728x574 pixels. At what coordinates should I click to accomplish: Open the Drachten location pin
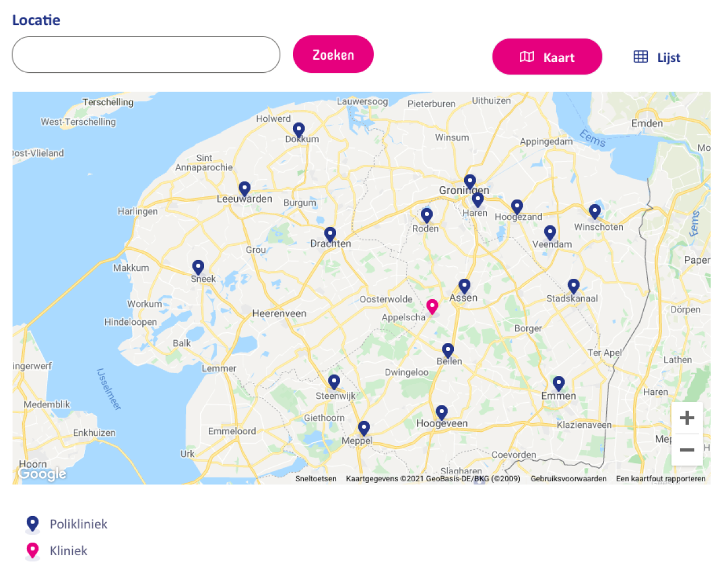point(330,234)
